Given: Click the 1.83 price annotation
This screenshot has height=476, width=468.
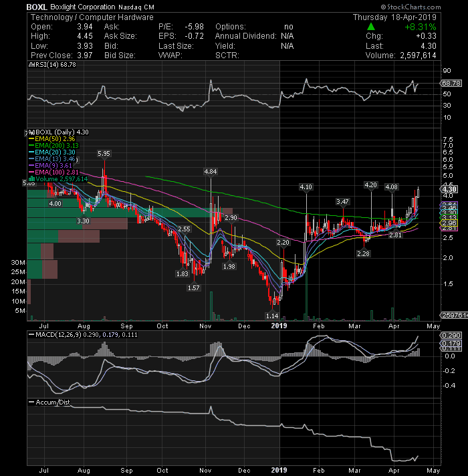Looking at the screenshot, I should [182, 273].
